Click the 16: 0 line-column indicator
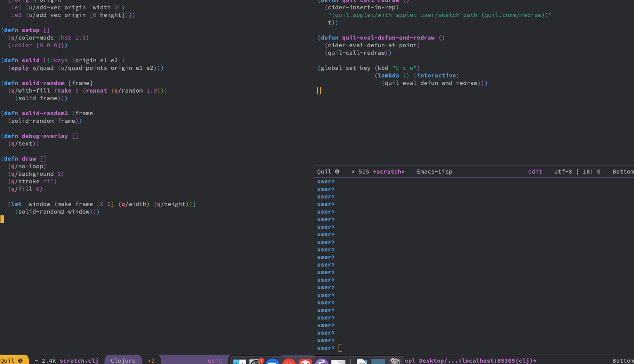Screen dimensions: 634x364 click(591, 171)
